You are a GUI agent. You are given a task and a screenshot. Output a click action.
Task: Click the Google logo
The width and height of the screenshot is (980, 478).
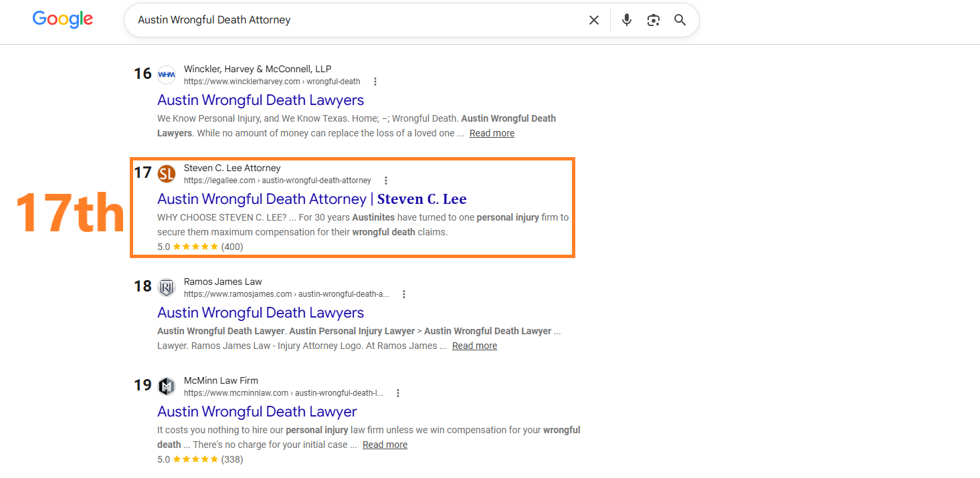[63, 19]
